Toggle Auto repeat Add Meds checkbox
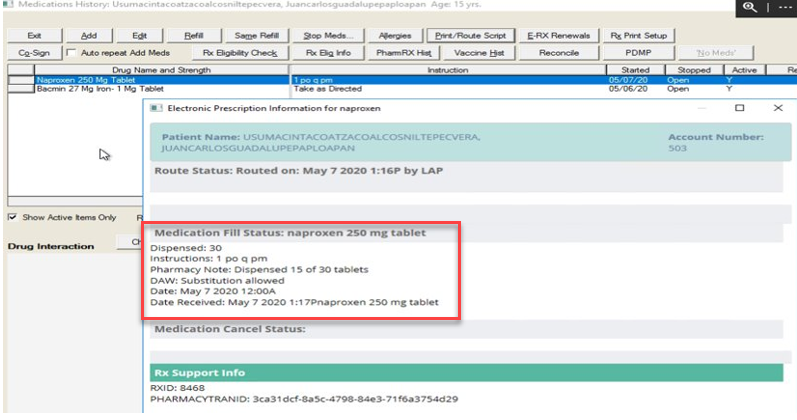 click(71, 52)
